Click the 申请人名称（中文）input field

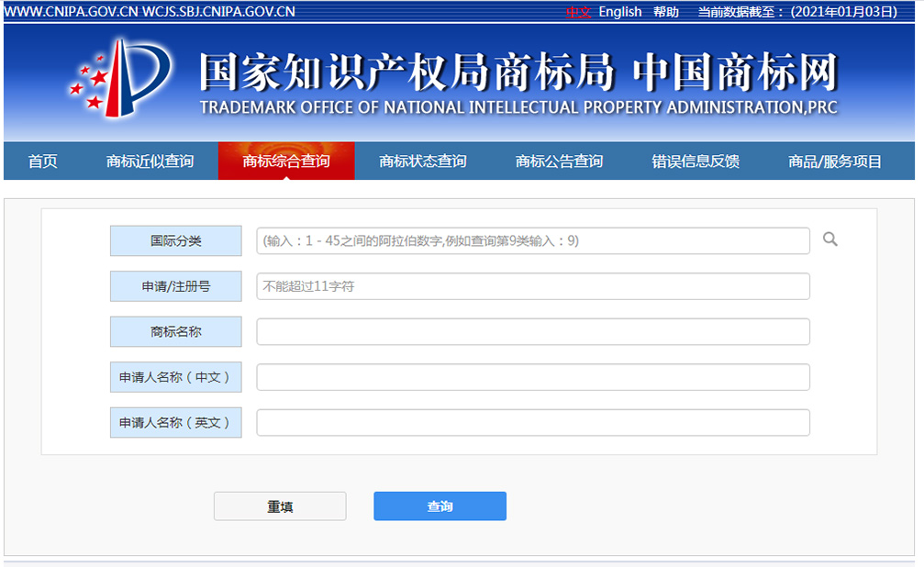[533, 376]
